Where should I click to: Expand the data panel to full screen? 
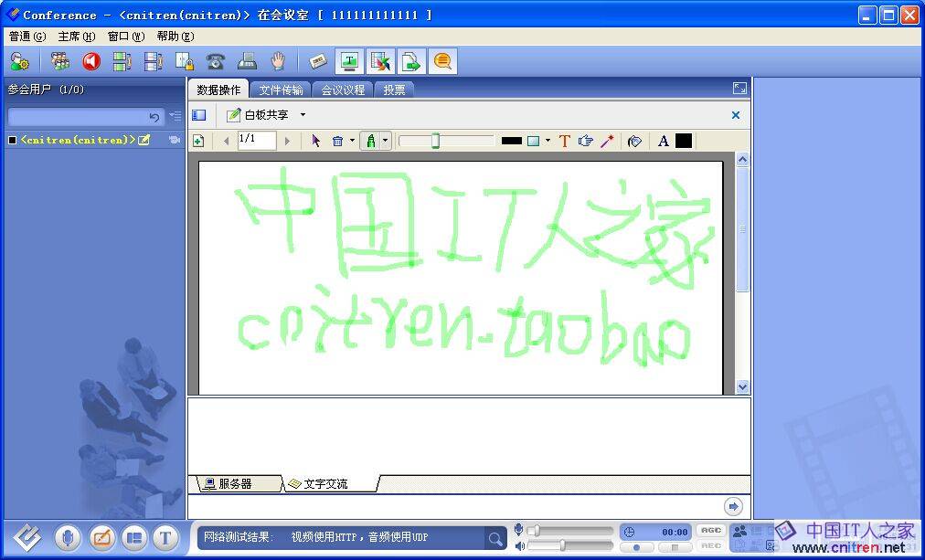739,89
